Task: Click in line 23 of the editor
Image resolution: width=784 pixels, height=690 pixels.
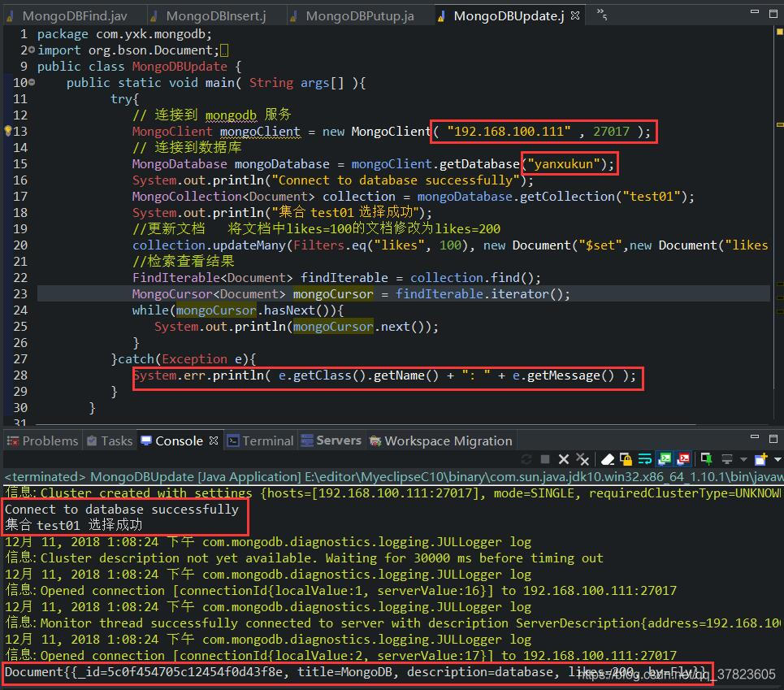Action: [403, 294]
